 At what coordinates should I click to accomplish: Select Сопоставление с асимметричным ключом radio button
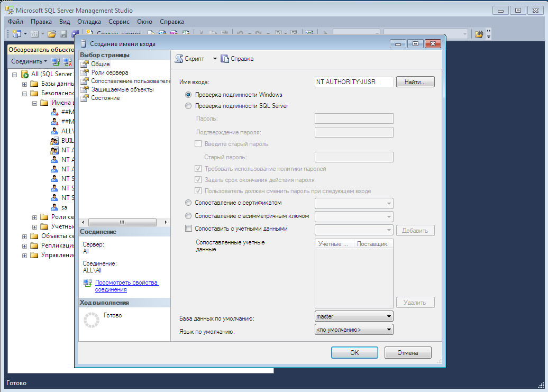(x=188, y=216)
